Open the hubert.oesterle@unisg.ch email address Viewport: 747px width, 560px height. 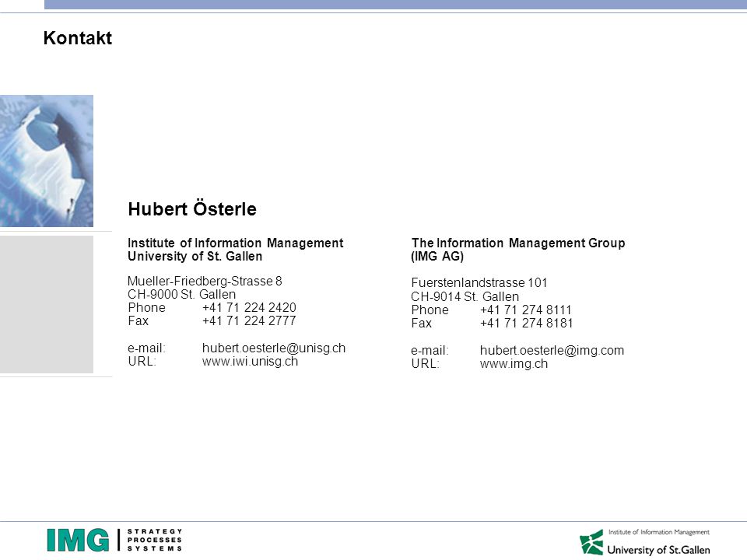pos(274,348)
